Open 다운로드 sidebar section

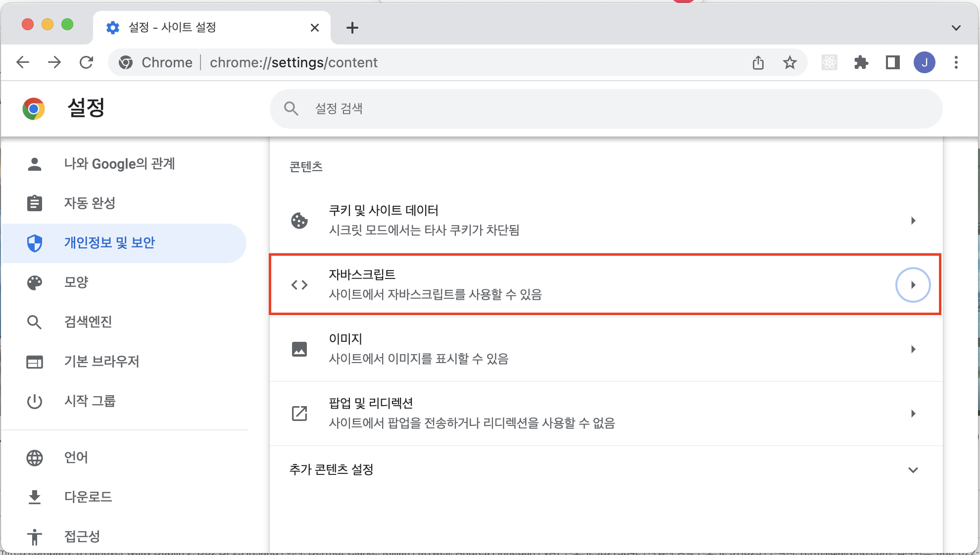[88, 497]
